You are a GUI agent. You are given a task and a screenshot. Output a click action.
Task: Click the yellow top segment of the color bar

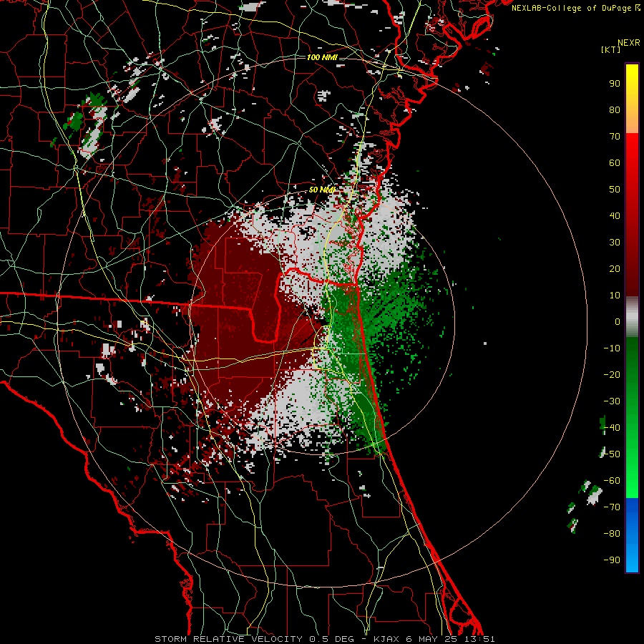click(x=632, y=99)
